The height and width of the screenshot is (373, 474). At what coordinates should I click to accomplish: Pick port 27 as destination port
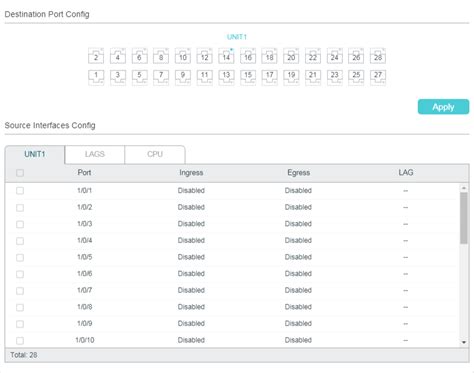pyautogui.click(x=378, y=77)
